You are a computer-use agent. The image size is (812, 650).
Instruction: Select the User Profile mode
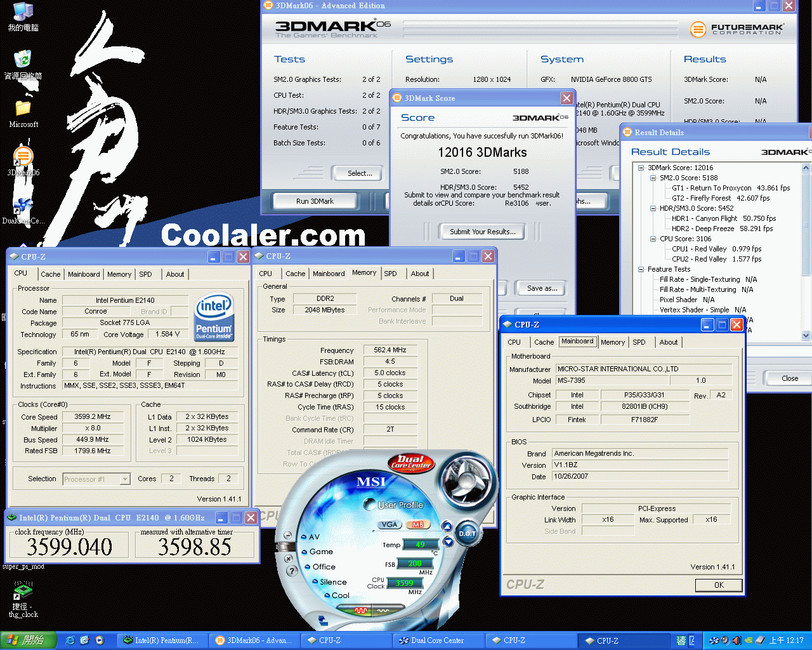pyautogui.click(x=394, y=505)
